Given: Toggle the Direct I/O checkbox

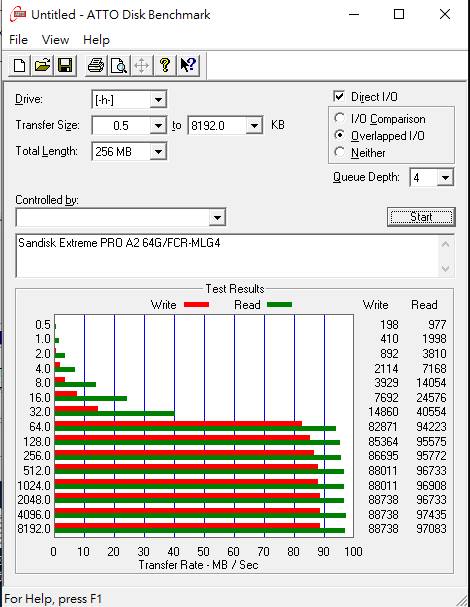Looking at the screenshot, I should point(339,96).
